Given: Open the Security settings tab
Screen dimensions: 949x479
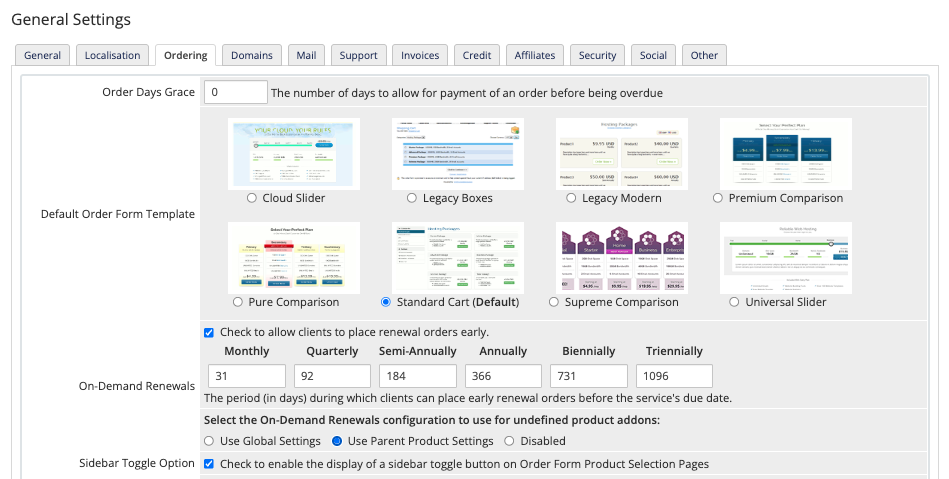Looking at the screenshot, I should tap(597, 55).
